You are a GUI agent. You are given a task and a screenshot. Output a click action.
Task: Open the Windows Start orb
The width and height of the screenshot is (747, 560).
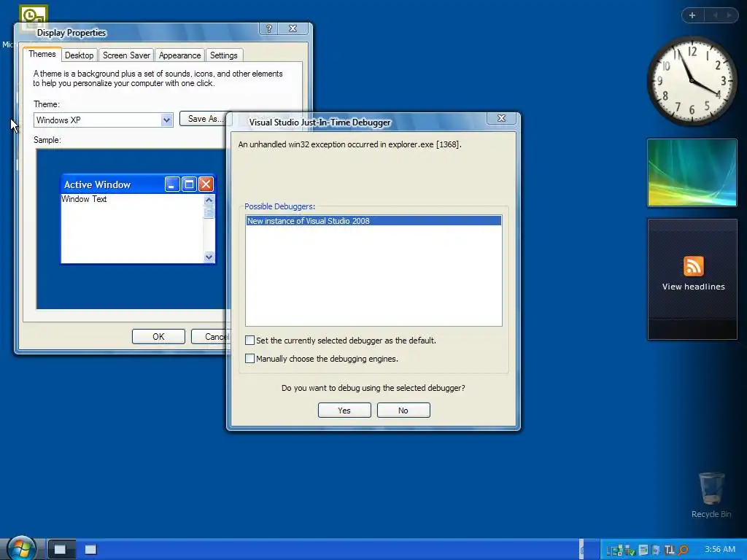point(22,548)
